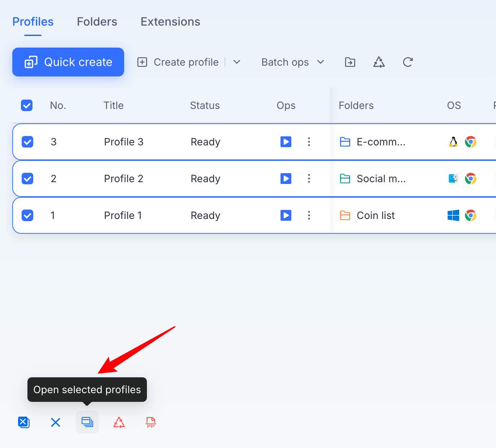496x448 pixels.
Task: Click the red shredder delete icon
Action: click(x=151, y=422)
